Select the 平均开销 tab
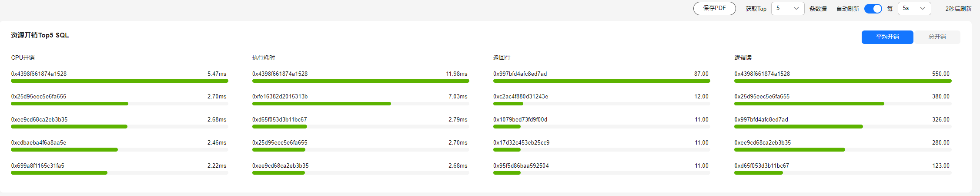 point(887,37)
